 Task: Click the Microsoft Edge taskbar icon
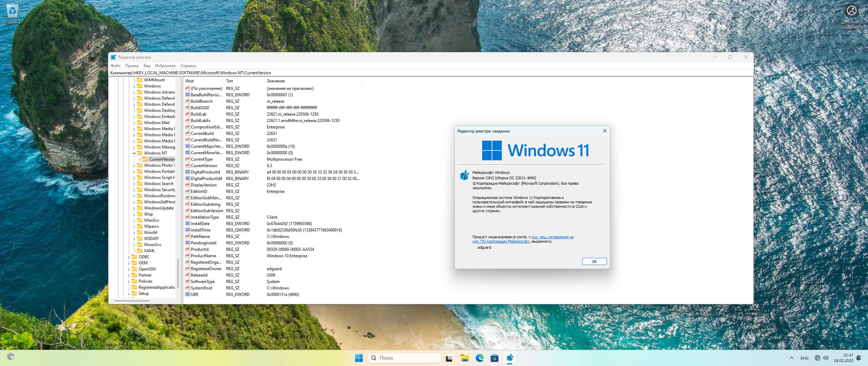pos(479,358)
